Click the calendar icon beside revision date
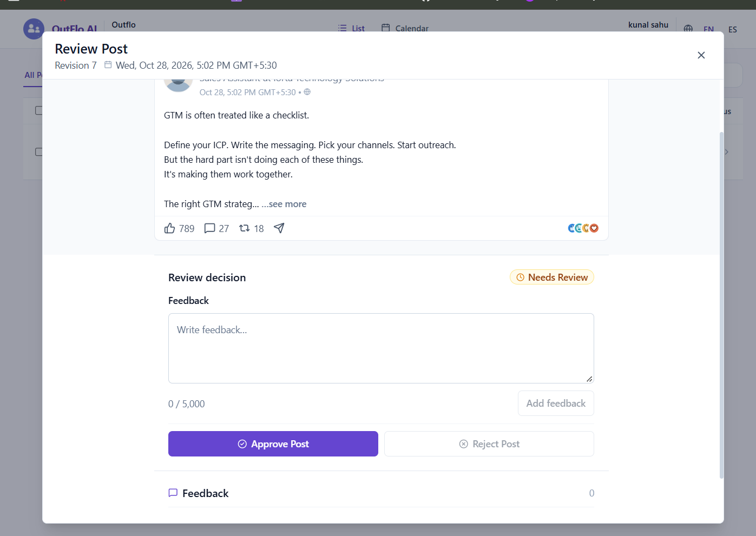 click(x=108, y=65)
